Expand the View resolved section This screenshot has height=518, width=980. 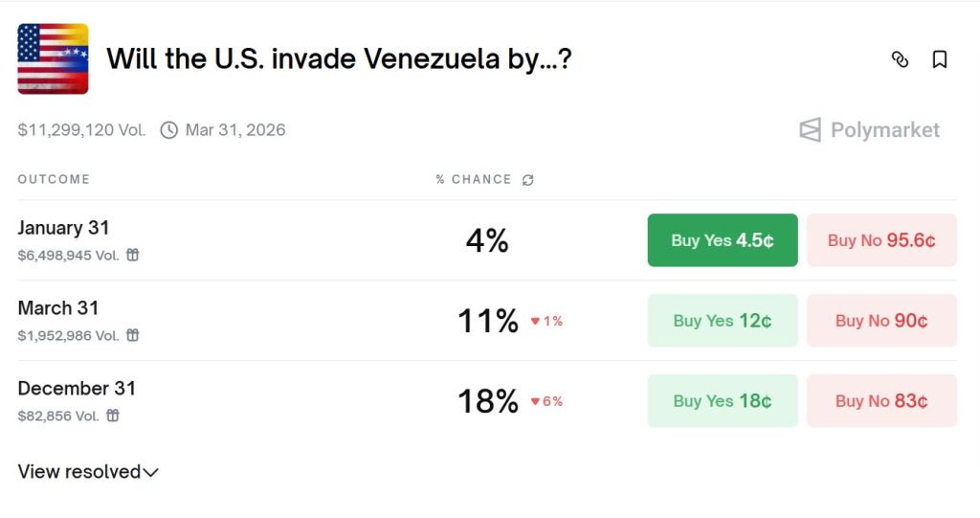tap(88, 472)
